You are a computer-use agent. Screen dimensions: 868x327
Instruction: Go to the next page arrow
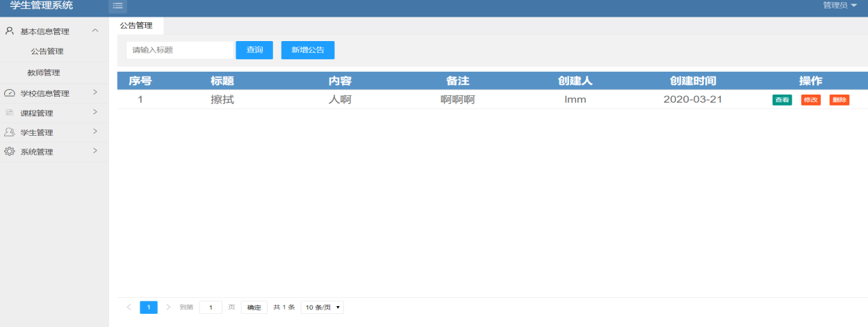[168, 307]
